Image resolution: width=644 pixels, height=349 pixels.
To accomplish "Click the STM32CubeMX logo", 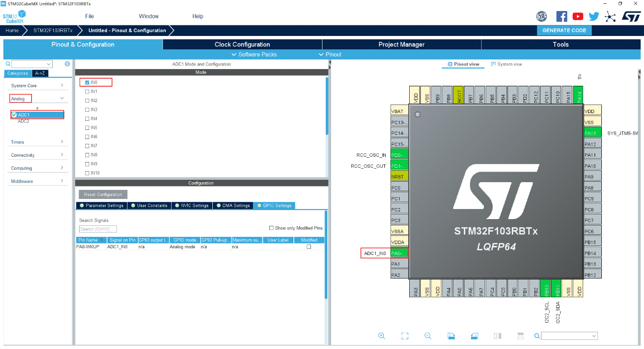I will point(14,17).
